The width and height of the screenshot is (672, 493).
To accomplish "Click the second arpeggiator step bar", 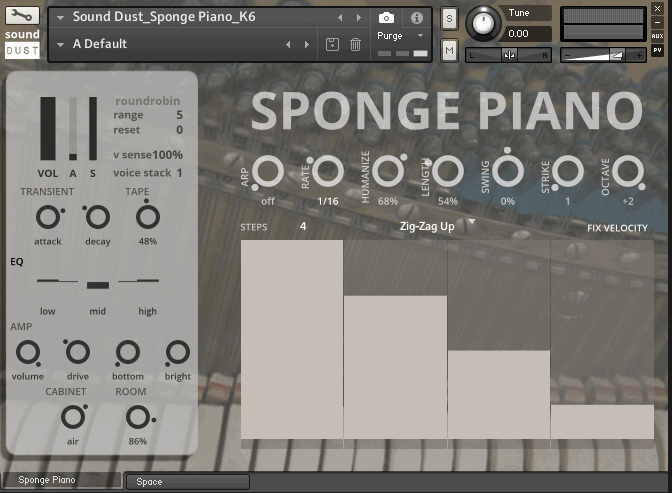I will 395,367.
